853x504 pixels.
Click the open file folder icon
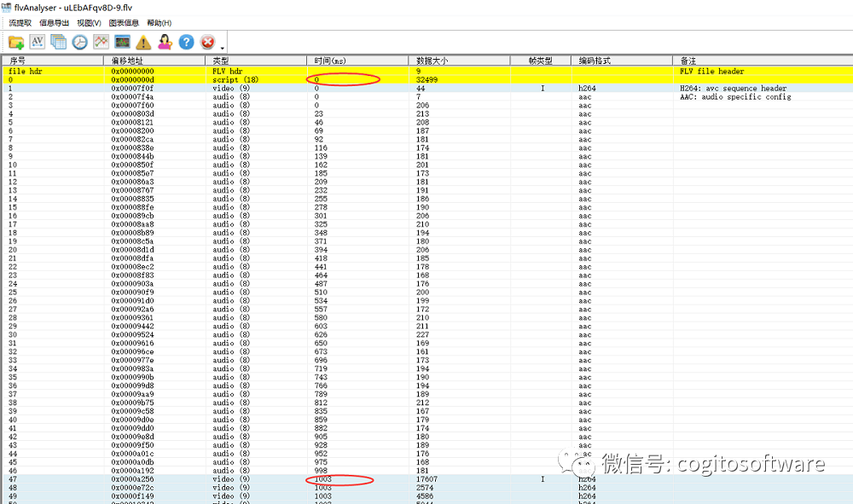click(x=16, y=42)
